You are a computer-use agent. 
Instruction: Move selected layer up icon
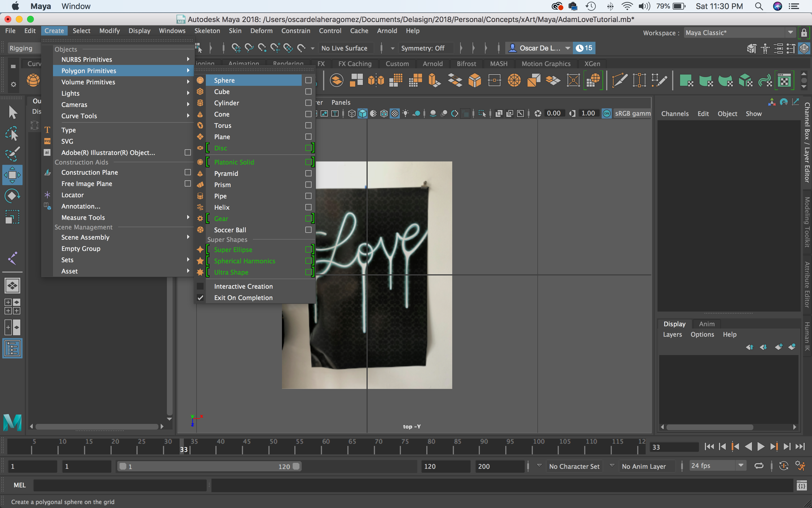(x=750, y=347)
